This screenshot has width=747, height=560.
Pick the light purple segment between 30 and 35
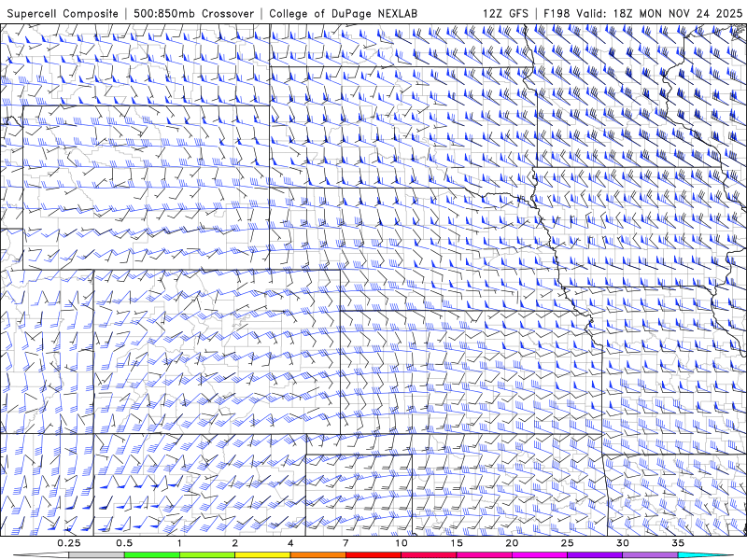(x=650, y=555)
